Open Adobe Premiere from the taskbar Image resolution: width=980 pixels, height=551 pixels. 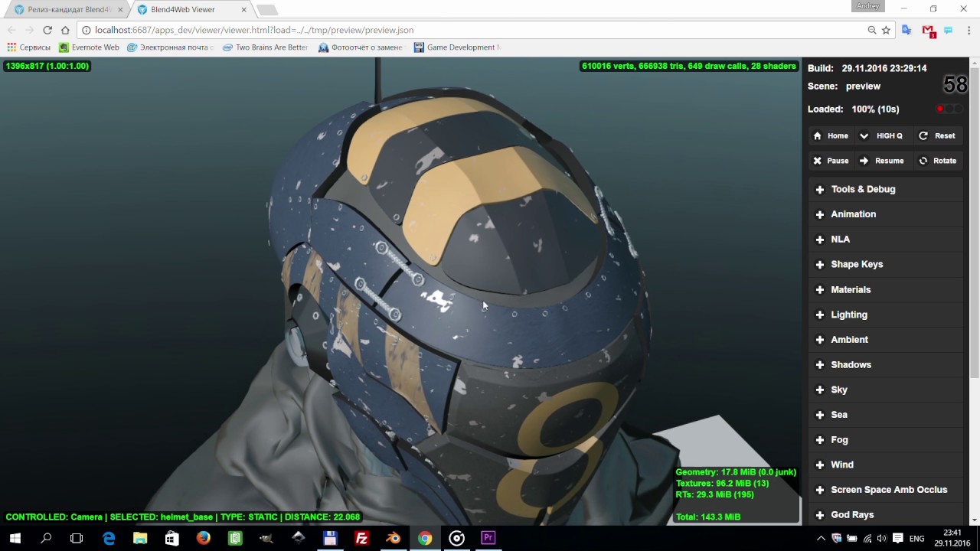(488, 538)
